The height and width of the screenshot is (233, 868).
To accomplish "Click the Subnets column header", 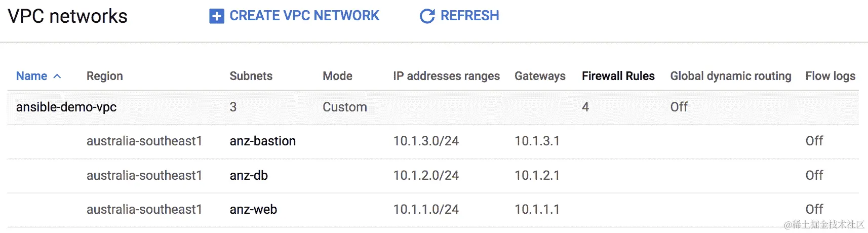I will click(x=251, y=76).
